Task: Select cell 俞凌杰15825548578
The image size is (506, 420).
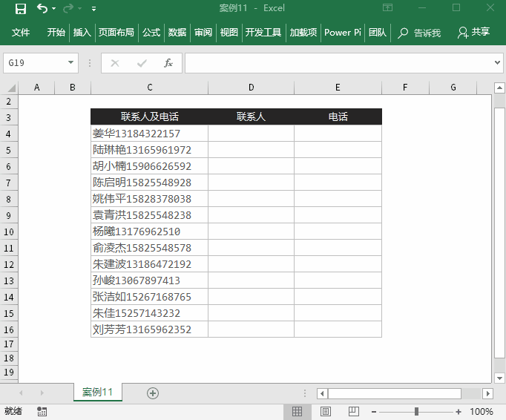Action: (x=149, y=248)
